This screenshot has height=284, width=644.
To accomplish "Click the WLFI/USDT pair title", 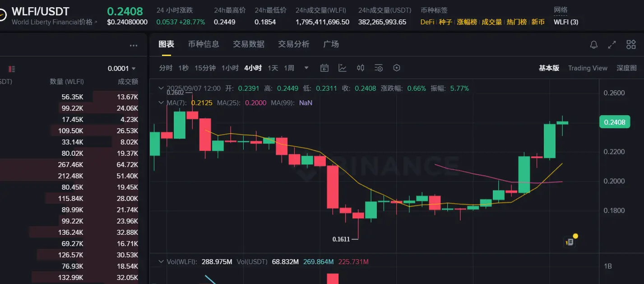I will coord(40,11).
